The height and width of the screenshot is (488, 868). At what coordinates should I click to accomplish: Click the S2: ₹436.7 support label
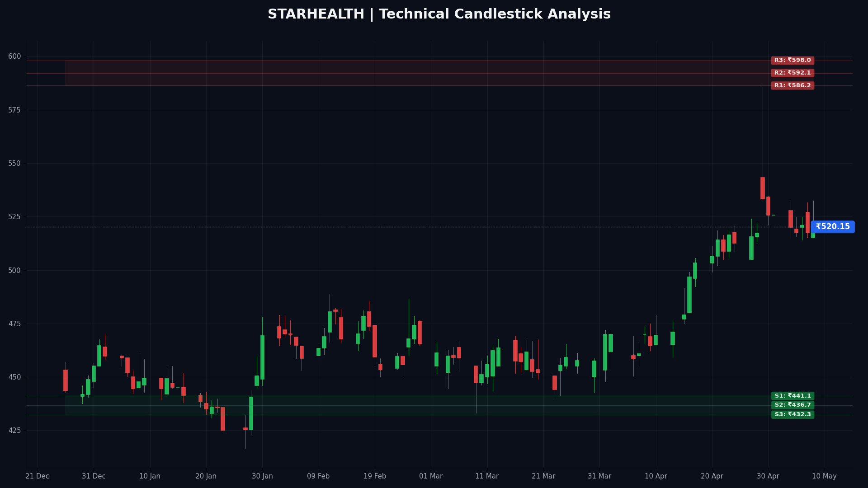[x=793, y=405]
